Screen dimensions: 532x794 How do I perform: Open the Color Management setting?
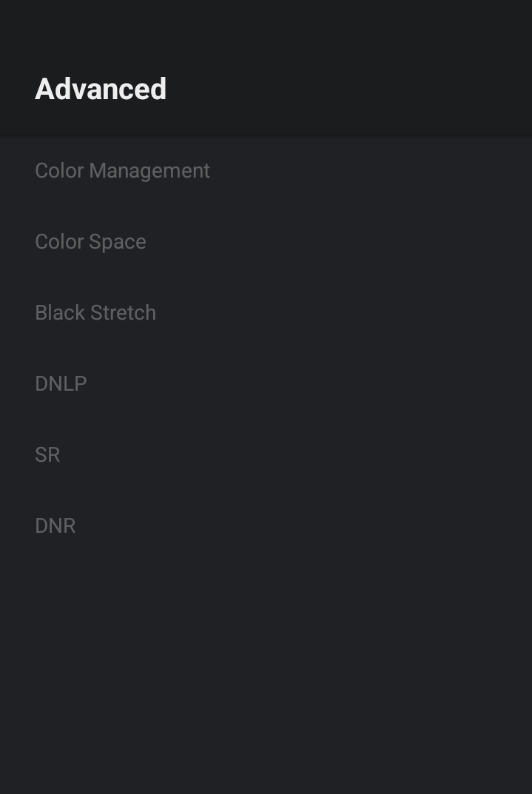point(122,171)
